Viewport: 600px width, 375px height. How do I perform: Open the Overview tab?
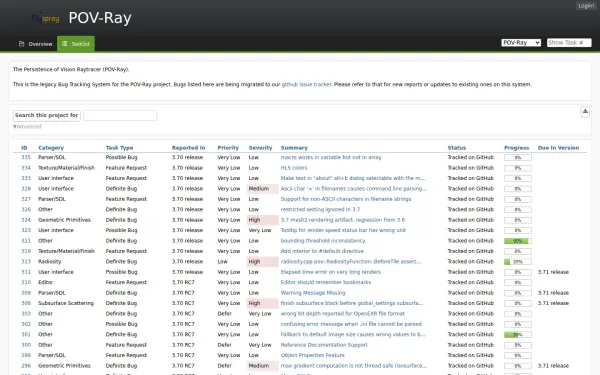[x=36, y=44]
